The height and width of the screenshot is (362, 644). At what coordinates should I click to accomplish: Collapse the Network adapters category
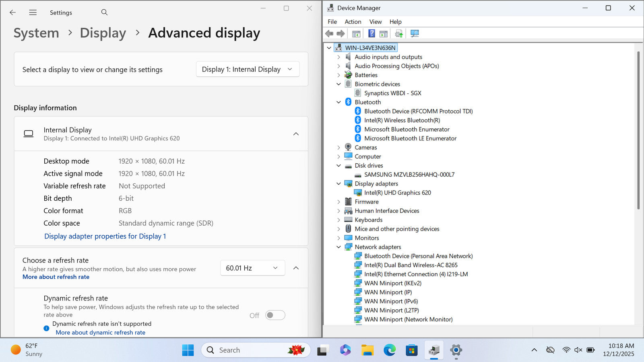click(x=339, y=247)
